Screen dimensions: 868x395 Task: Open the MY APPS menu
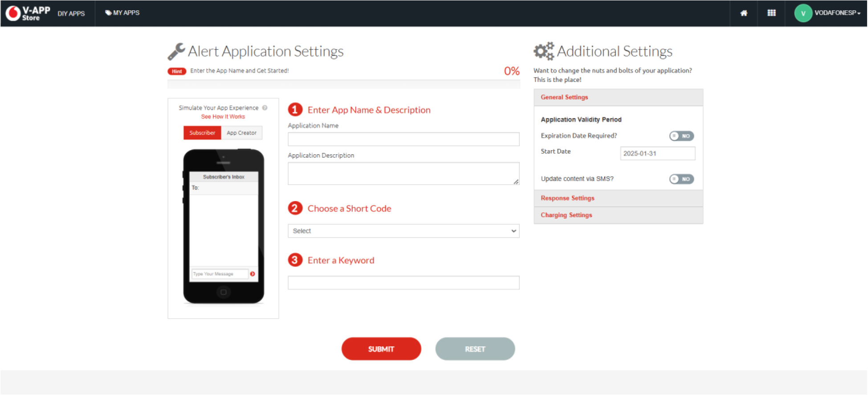(122, 13)
